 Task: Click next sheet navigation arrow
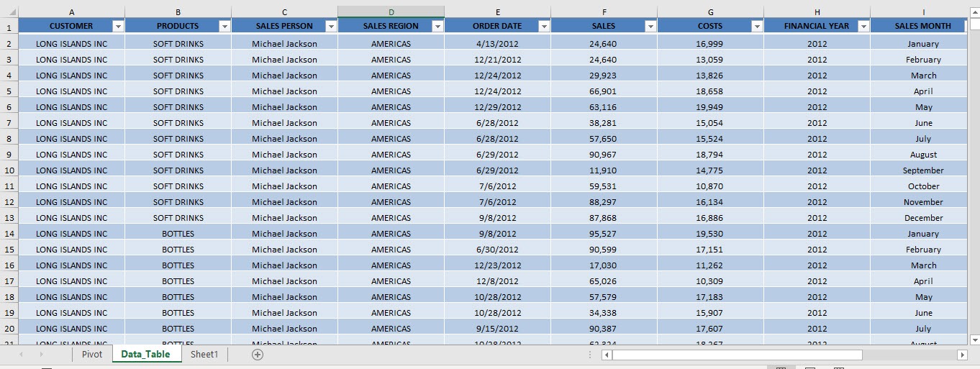tap(41, 355)
